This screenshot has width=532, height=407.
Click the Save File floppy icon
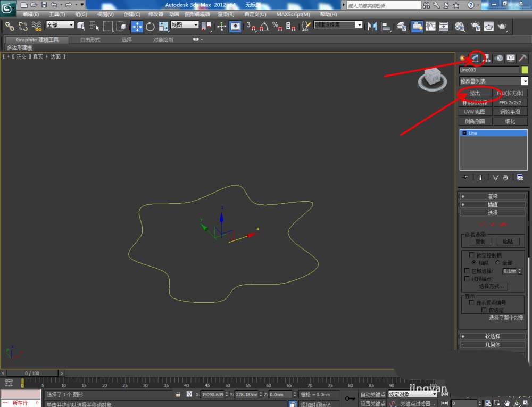tap(44, 5)
